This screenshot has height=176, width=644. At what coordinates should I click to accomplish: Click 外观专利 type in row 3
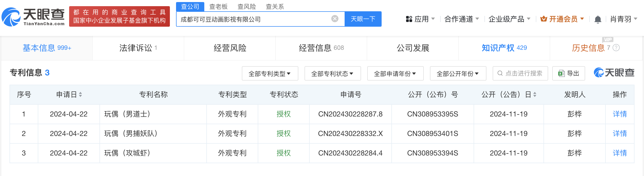[232, 153]
